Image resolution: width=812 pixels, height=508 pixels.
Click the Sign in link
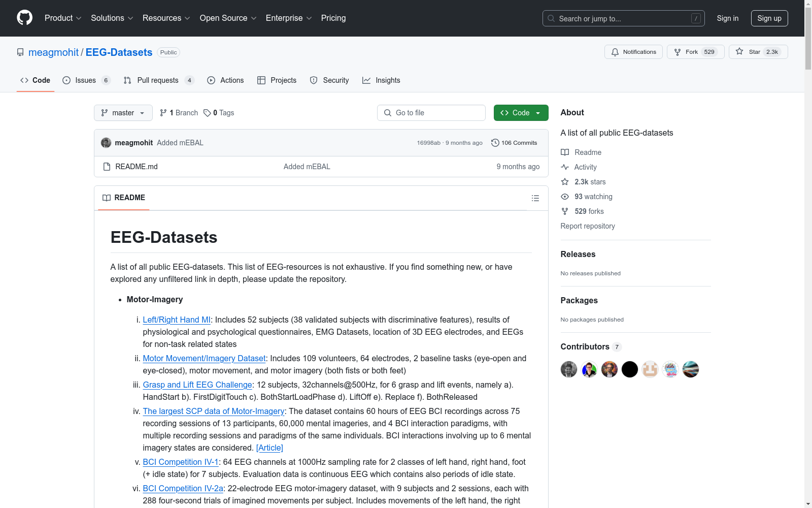tap(728, 18)
